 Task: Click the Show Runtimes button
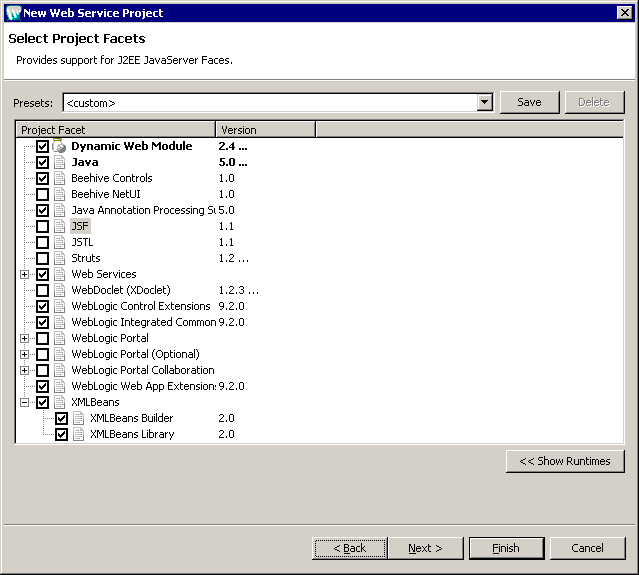click(565, 461)
